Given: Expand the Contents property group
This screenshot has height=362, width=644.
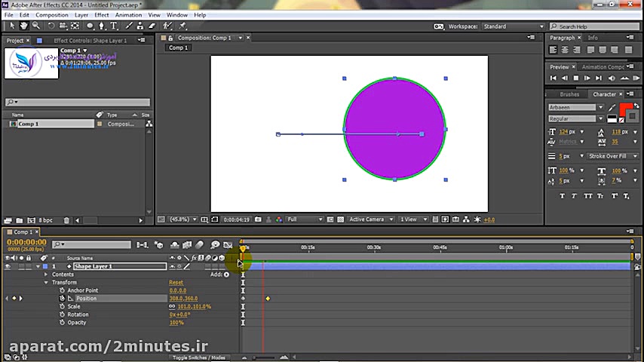Looking at the screenshot, I should 46,275.
